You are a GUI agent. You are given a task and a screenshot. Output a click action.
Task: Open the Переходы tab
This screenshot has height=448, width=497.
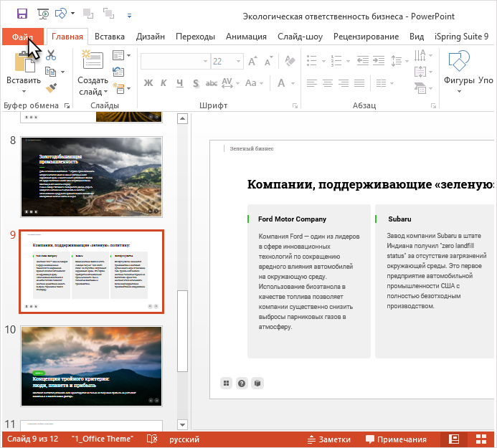click(195, 37)
